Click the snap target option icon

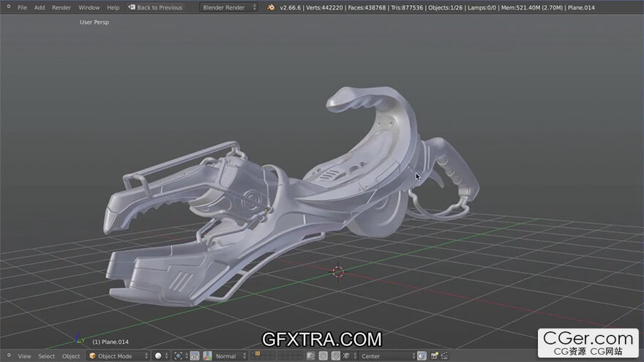[422, 356]
